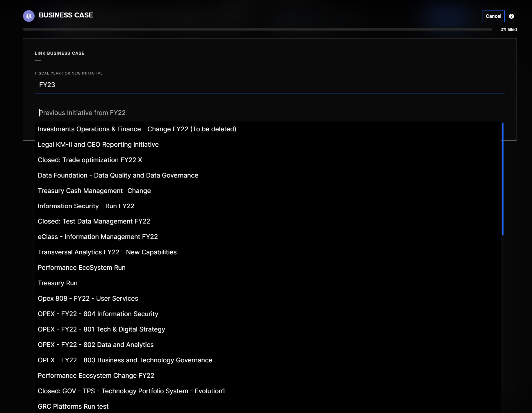Choose Information Security - Run FY22
The image size is (532, 413).
pos(86,206)
